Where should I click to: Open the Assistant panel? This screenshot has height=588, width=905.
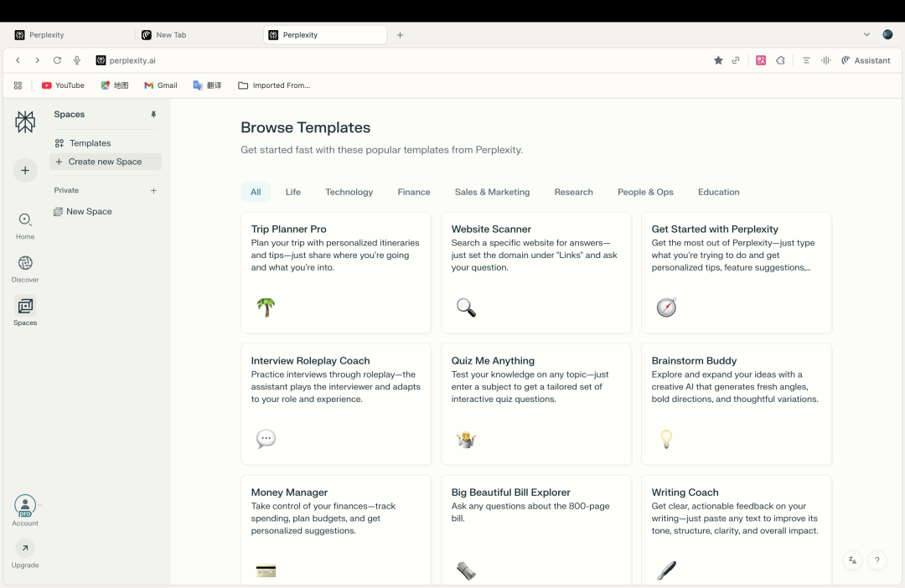point(866,60)
